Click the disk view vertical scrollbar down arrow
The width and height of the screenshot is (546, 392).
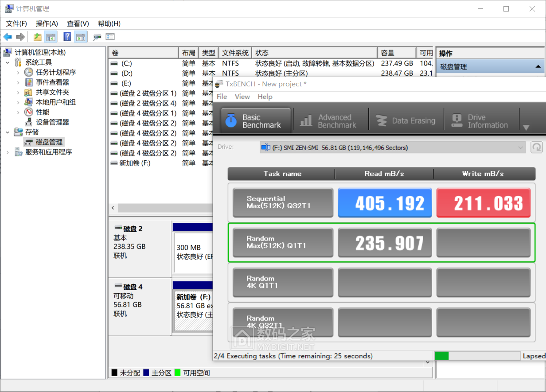(428, 362)
